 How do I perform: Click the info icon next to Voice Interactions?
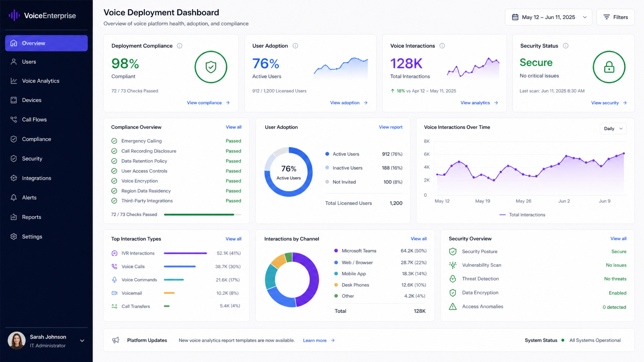(x=442, y=46)
